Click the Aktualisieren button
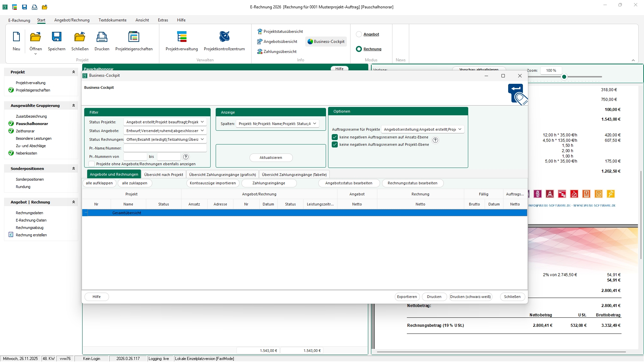Image resolution: width=644 pixels, height=362 pixels. click(271, 158)
